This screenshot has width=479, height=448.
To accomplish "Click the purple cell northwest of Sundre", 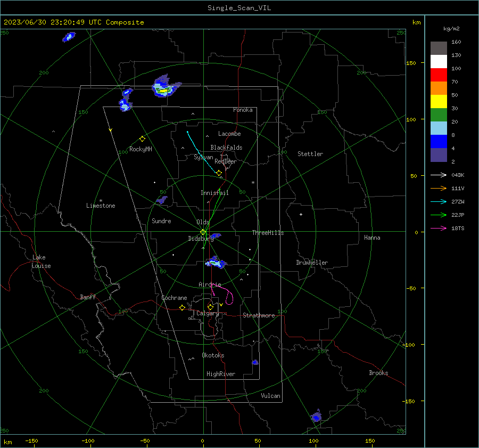I will coord(162,200).
